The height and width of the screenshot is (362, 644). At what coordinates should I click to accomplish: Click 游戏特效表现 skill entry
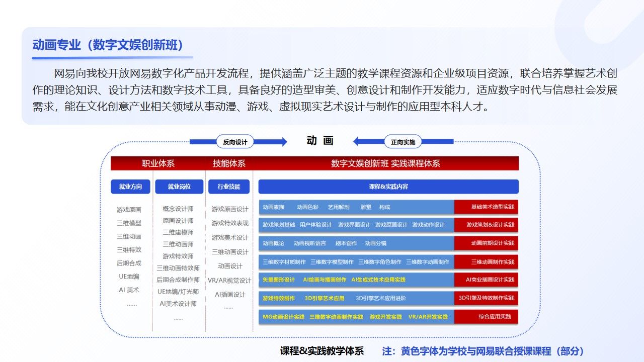[230, 223]
